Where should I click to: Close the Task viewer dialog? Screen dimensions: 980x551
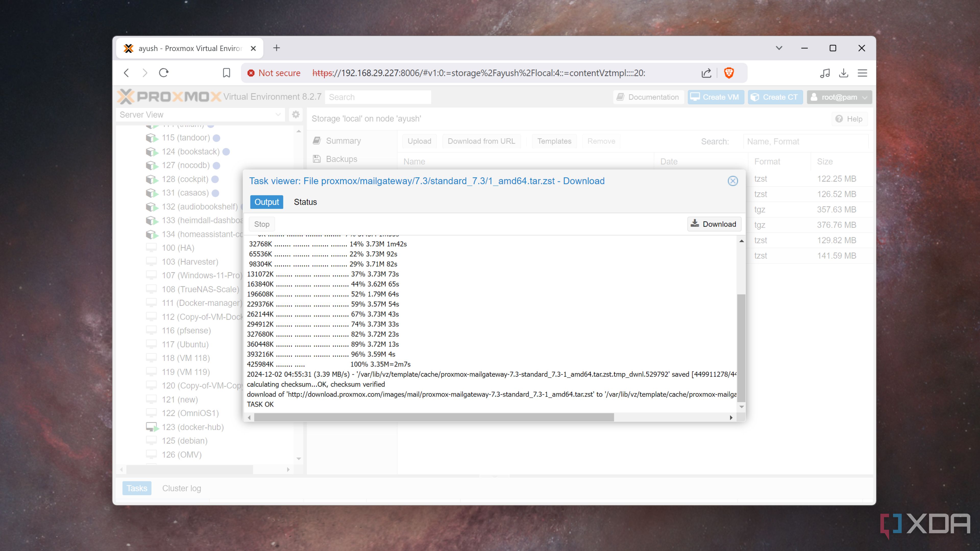pyautogui.click(x=733, y=181)
